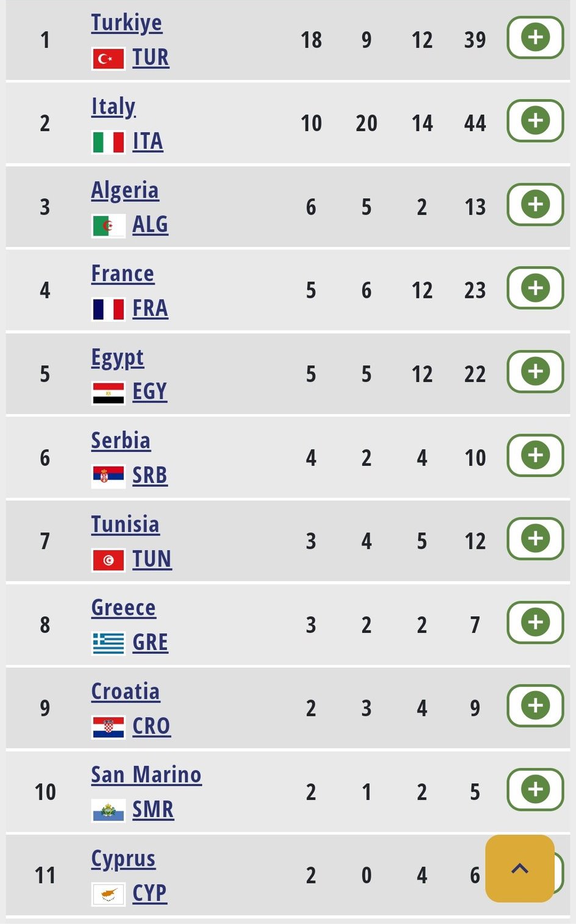Click the CRO country code link
The image size is (576, 924).
152,726
